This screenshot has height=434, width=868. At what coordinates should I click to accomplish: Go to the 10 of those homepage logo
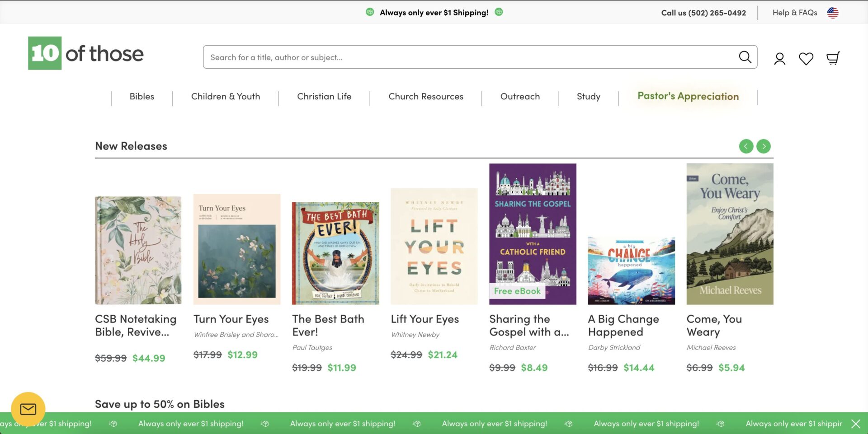coord(86,53)
